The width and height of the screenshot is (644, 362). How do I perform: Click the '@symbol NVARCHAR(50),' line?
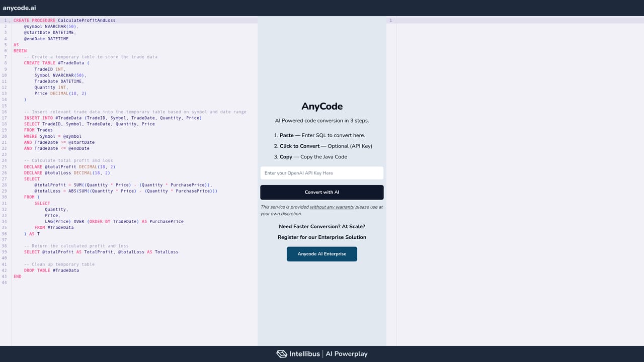coord(51,27)
